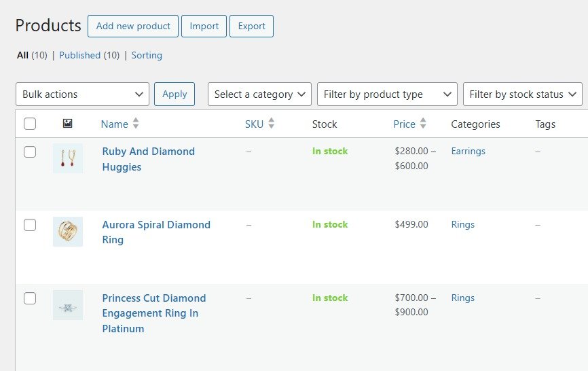This screenshot has height=371, width=588.
Task: Open the Bulk actions dropdown
Action: tap(82, 94)
